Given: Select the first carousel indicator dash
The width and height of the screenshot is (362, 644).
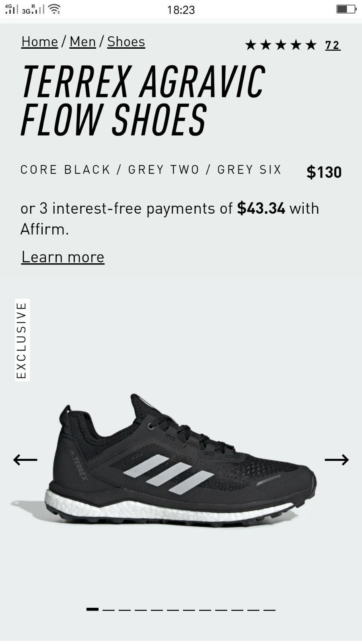Looking at the screenshot, I should click(93, 609).
